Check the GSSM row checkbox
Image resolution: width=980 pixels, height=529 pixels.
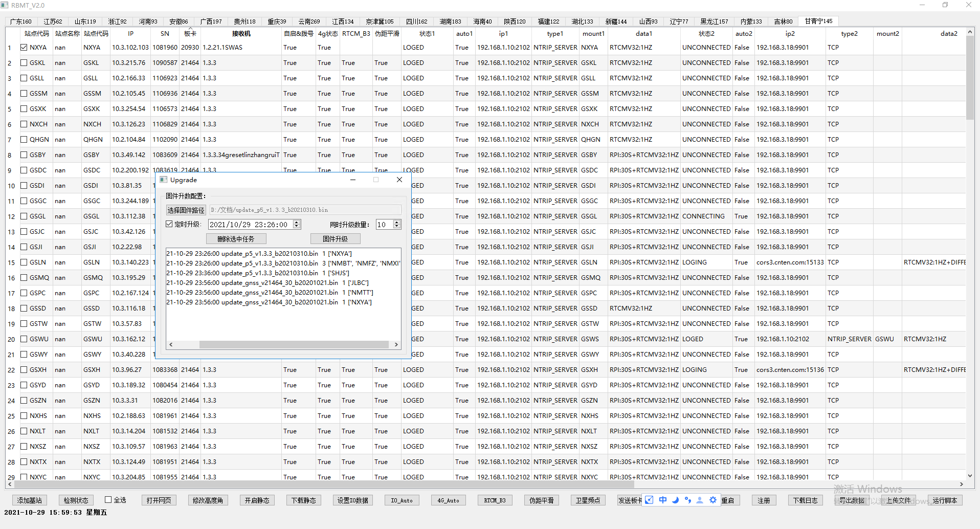point(24,93)
